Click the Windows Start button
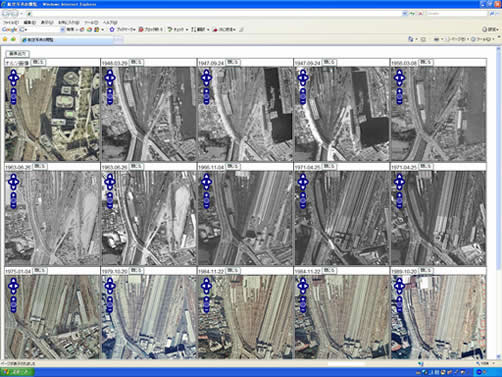 click(17, 372)
